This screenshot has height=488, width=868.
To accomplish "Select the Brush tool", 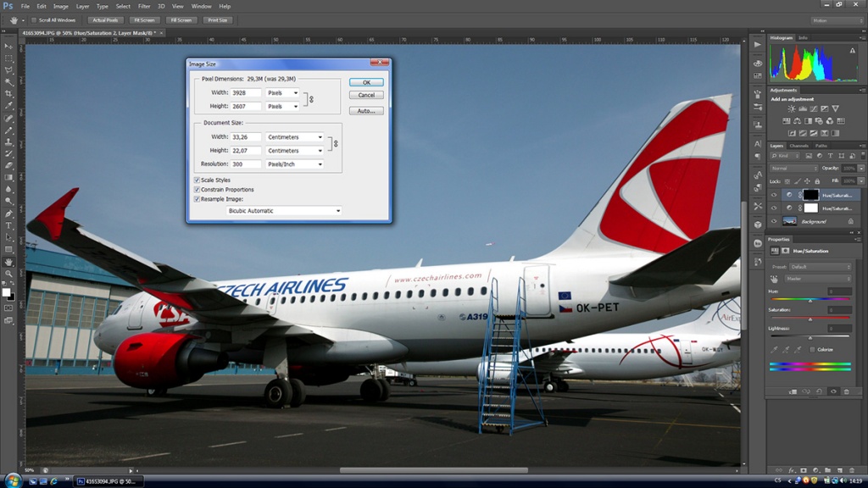I will pyautogui.click(x=8, y=130).
